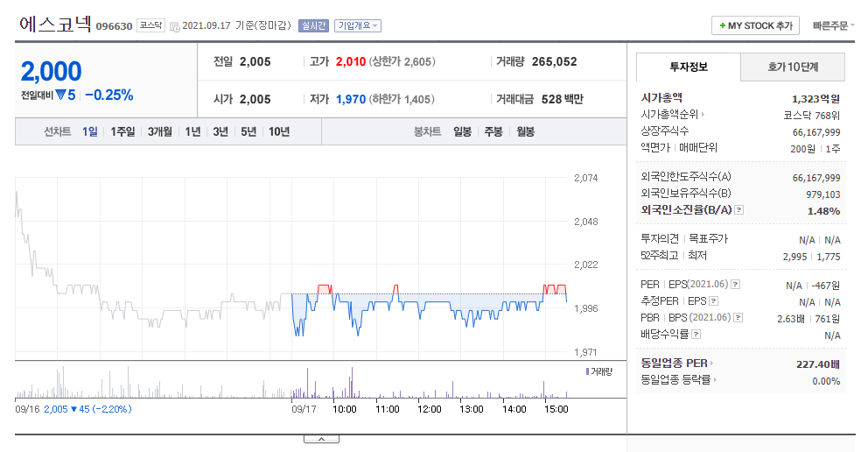
Task: Open the 빠른주문 dropdown
Action: point(833,25)
